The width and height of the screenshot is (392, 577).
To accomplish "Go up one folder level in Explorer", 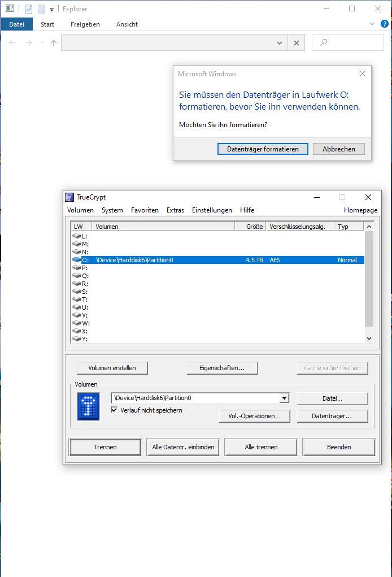I will pyautogui.click(x=54, y=43).
